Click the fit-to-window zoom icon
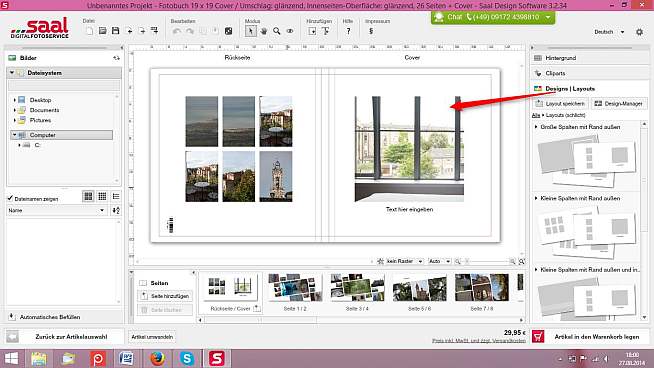This screenshot has width=654, height=368. pos(521,262)
